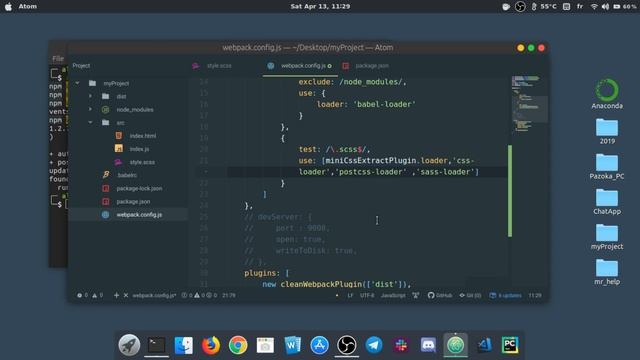Click the plus icon in status bar
Viewport: 640px width, 360px height.
(x=116, y=295)
